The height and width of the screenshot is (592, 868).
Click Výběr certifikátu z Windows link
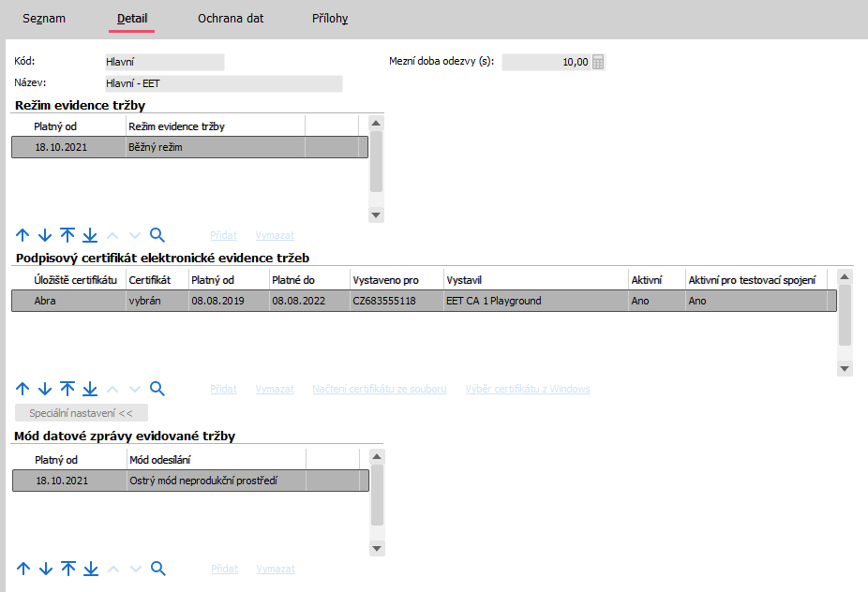click(529, 389)
